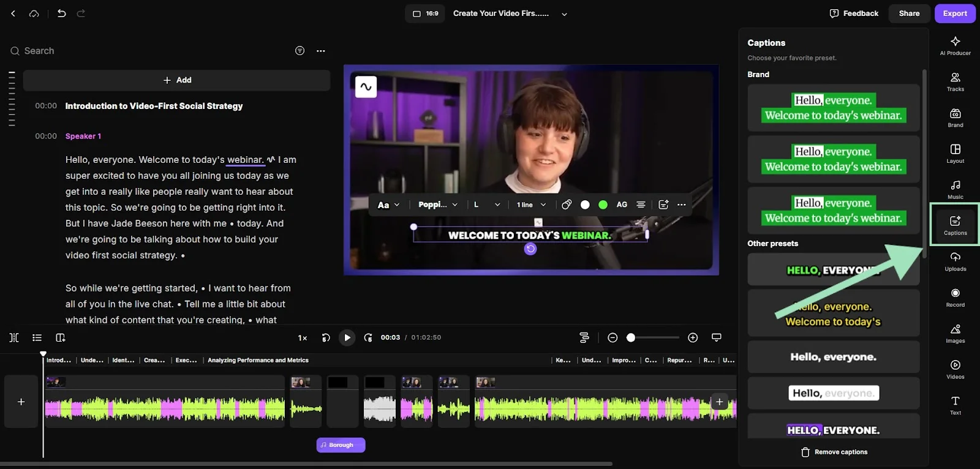Click the Introduction to Video-First Social Strategy heading
The width and height of the screenshot is (980, 469).
(154, 106)
